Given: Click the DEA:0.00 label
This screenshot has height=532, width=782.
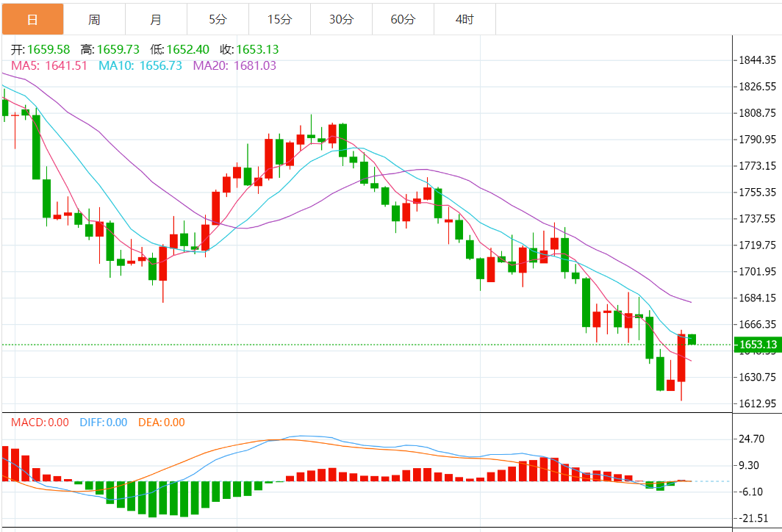Looking at the screenshot, I should coord(162,423).
